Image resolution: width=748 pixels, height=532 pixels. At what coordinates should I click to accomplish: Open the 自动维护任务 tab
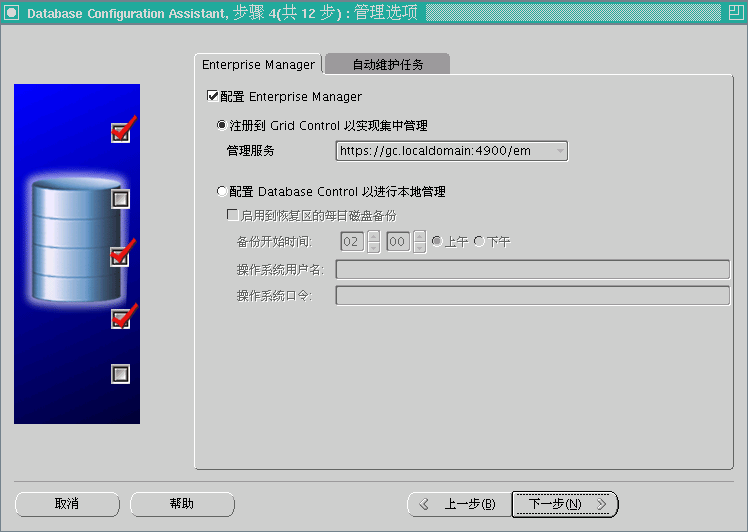[x=387, y=64]
